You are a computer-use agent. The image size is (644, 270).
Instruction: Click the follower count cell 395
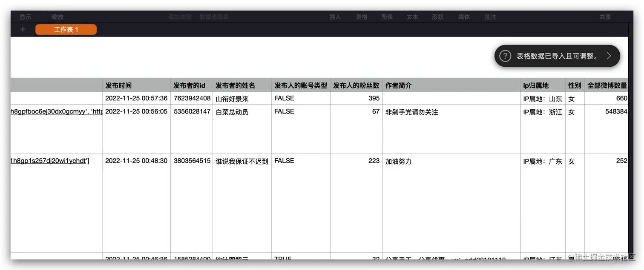(356, 98)
